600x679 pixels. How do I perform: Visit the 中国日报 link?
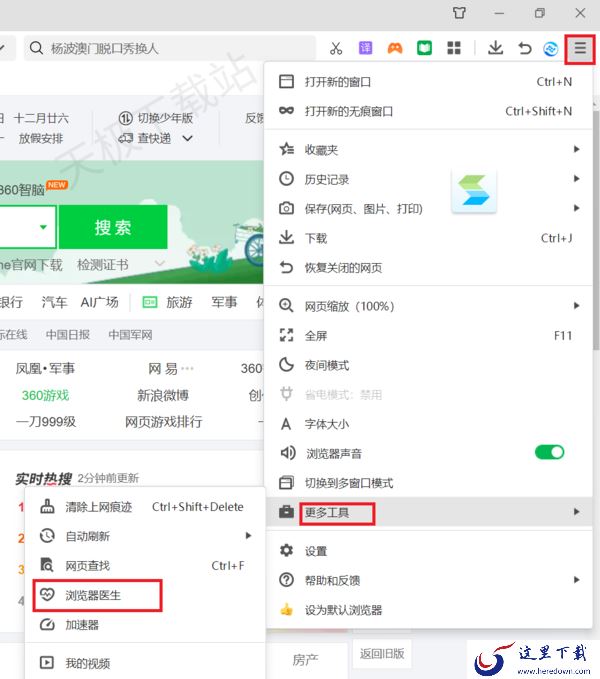(x=68, y=335)
